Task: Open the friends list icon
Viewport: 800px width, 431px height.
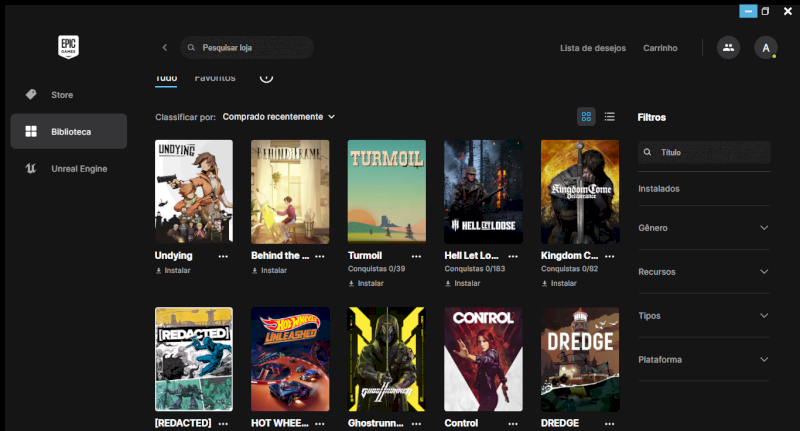Action: [728, 48]
